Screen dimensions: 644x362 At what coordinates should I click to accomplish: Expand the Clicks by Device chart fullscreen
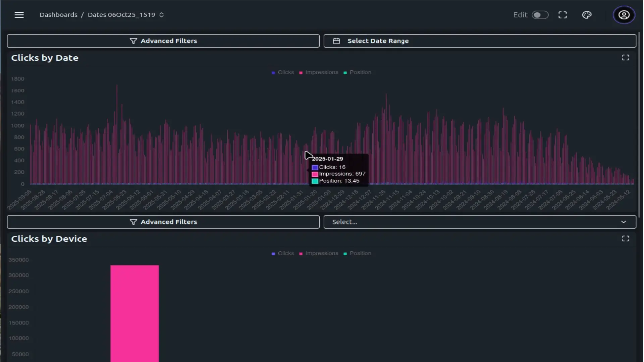625,239
